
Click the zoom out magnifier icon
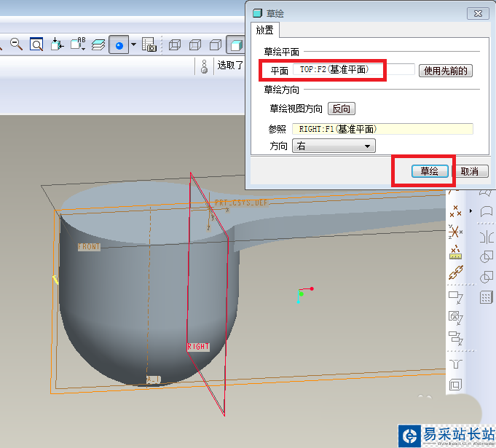16,44
